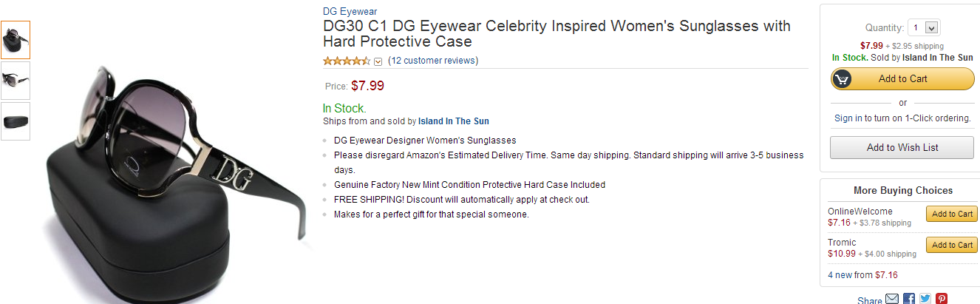This screenshot has height=304, width=980.
Task: Click Sign in for 1-Click ordering
Action: point(847,118)
